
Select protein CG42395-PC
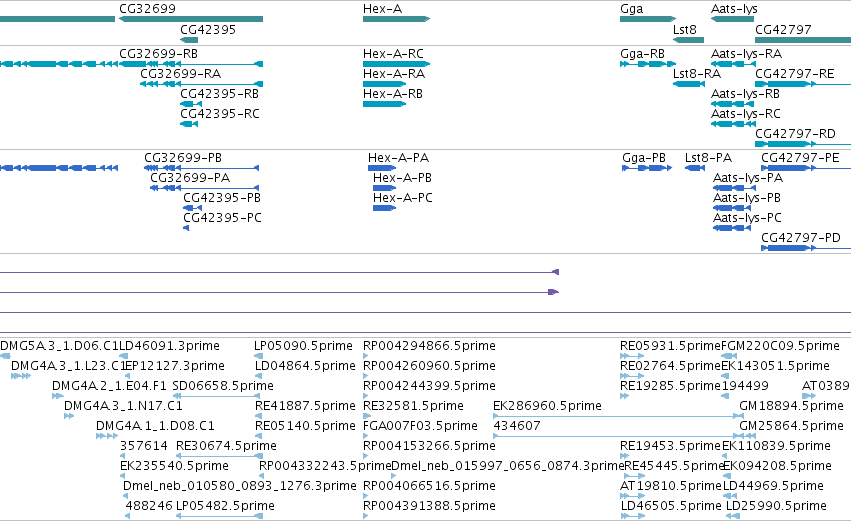point(223,218)
